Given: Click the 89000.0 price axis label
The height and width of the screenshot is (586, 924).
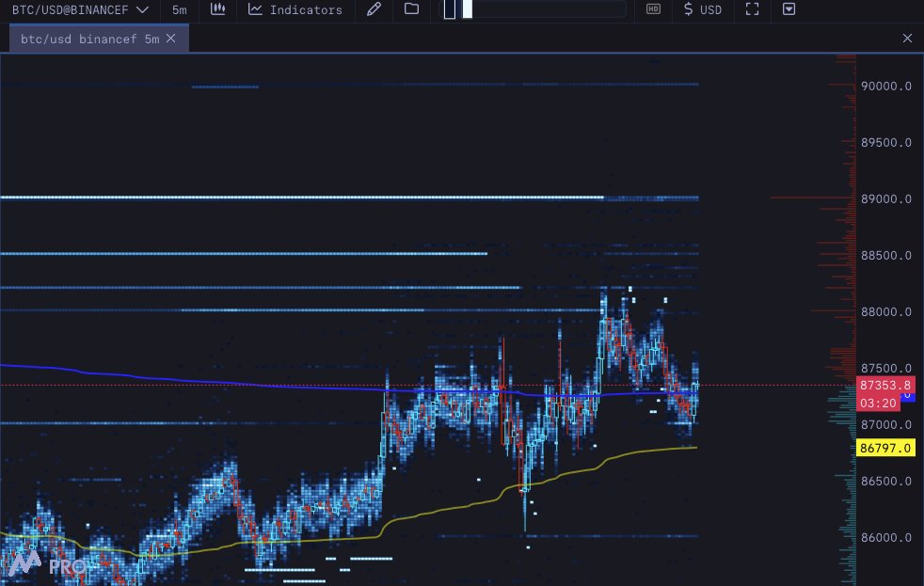Looking at the screenshot, I should pyautogui.click(x=885, y=199).
